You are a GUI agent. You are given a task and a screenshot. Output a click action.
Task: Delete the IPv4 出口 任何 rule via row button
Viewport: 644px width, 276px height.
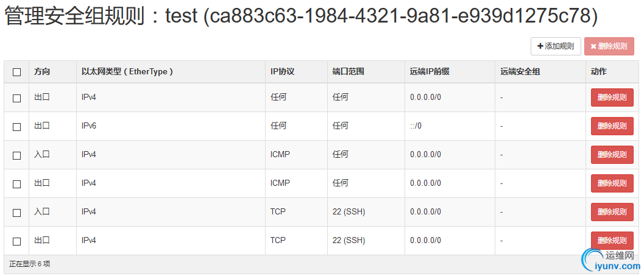pyautogui.click(x=612, y=97)
